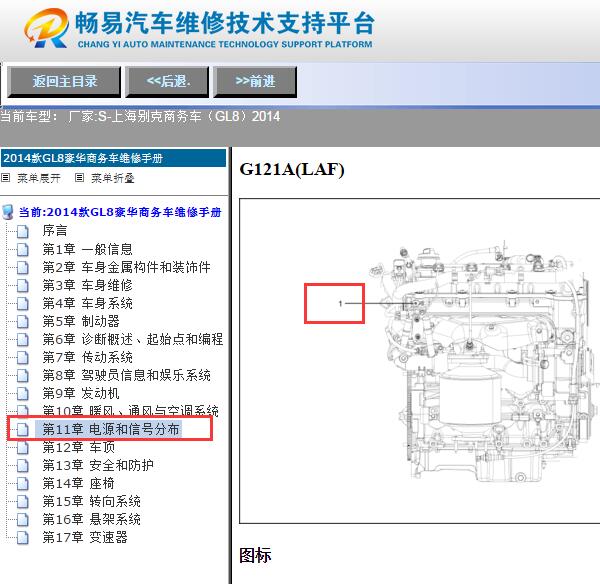Click the page icon beside 第12章
The image size is (600, 584).
point(23,447)
